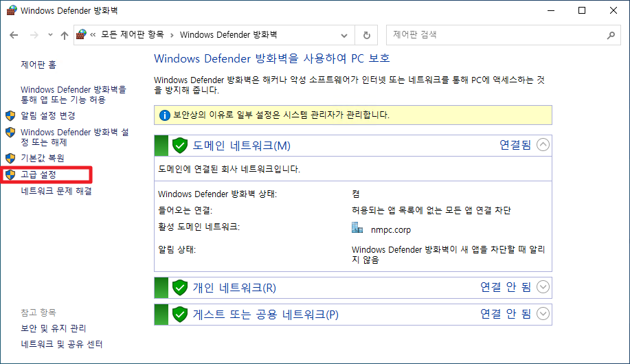Open 방화벽을 통해 앱 또는 기능 허용 link
This screenshot has height=364, width=630.
click(74, 94)
